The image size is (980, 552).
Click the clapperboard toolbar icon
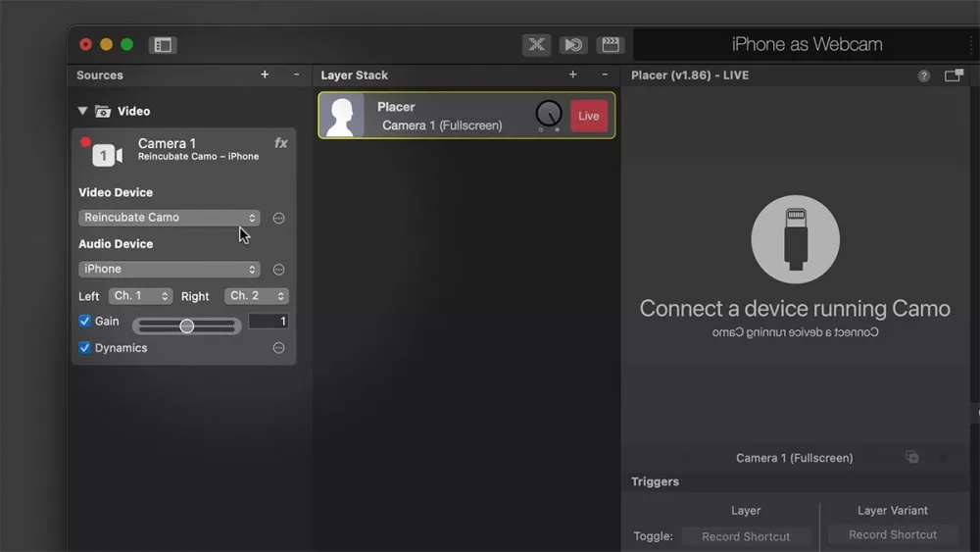[610, 45]
